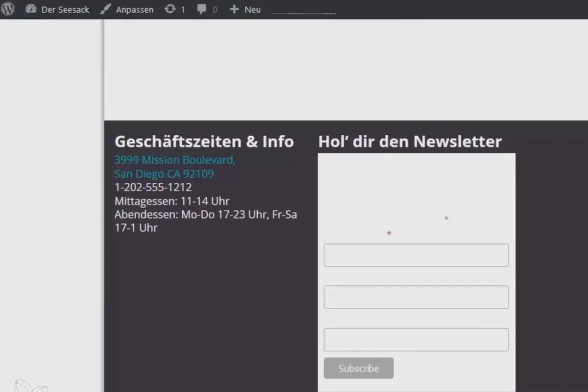Click the Abendessen: Mo-Do 17-23 Uhr text
Screen dimensions: 588x392
pos(191,215)
